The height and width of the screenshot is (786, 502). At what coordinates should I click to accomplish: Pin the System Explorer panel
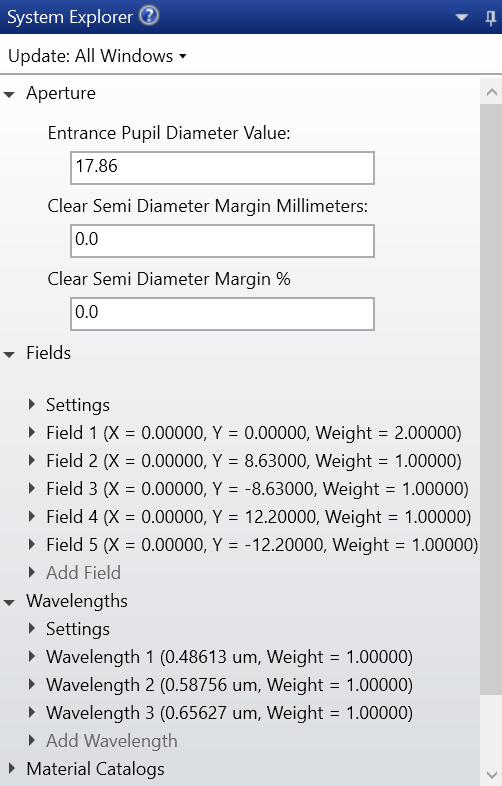[x=490, y=18]
